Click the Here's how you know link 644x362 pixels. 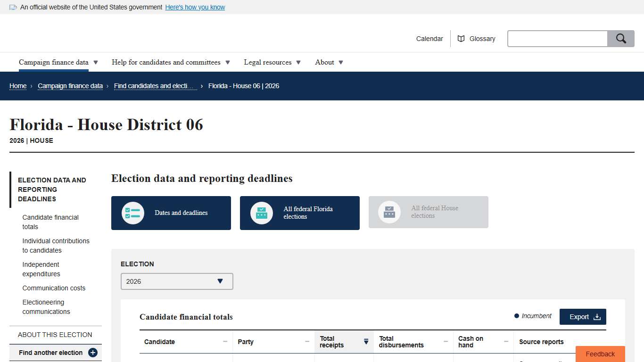coord(195,7)
